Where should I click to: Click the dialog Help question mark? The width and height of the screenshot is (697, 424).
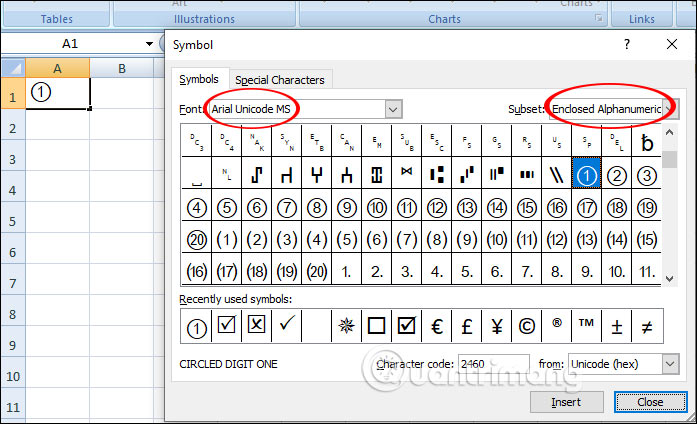point(627,44)
